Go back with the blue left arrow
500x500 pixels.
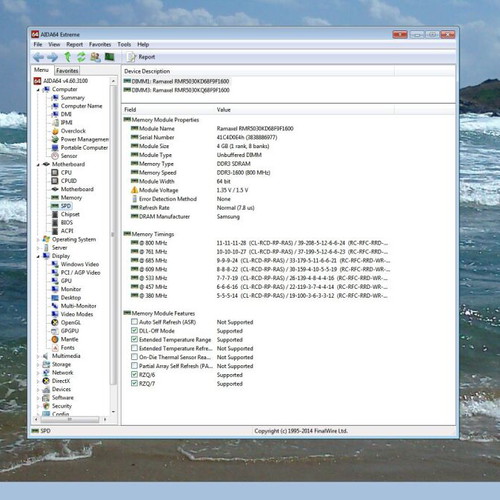pyautogui.click(x=38, y=57)
